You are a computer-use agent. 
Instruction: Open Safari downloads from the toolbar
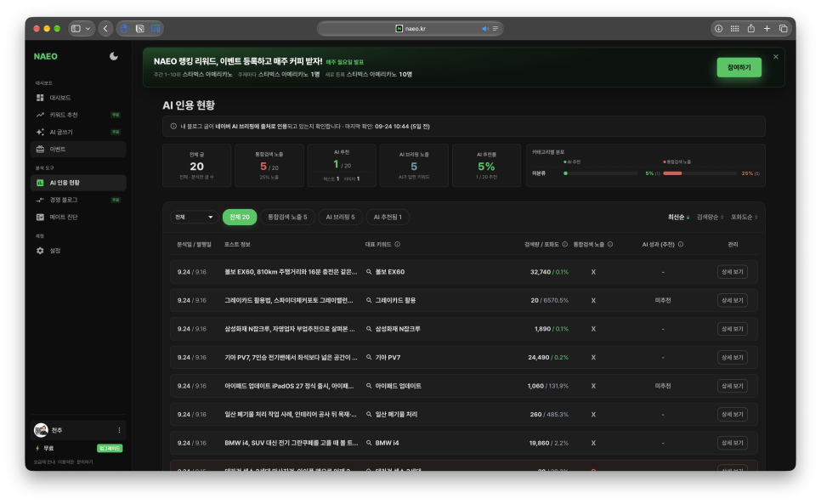[718, 29]
